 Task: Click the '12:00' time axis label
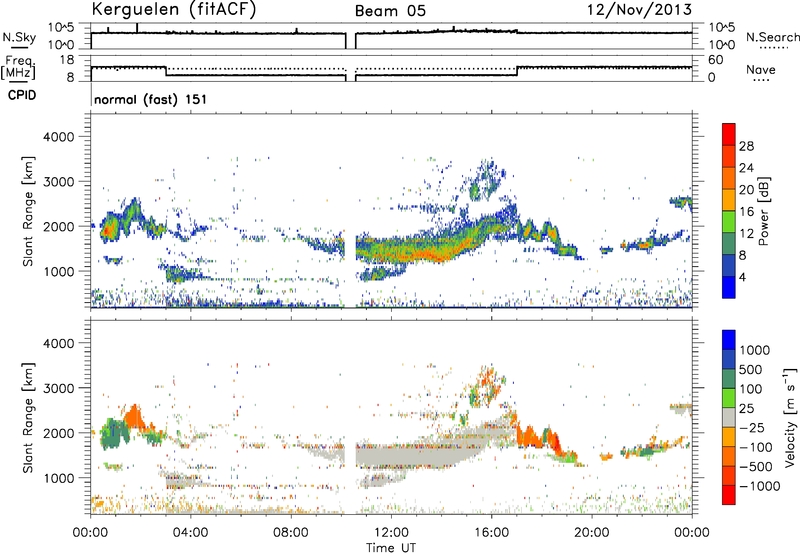click(x=391, y=533)
